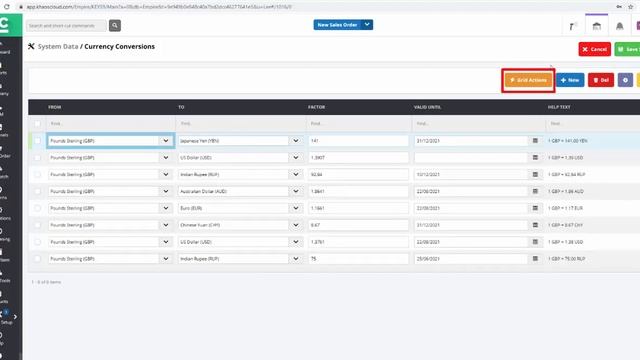Screen dimensions: 640x360
Task: Click the '1 - 8 of 8 items' pager text
Action: tap(46, 282)
